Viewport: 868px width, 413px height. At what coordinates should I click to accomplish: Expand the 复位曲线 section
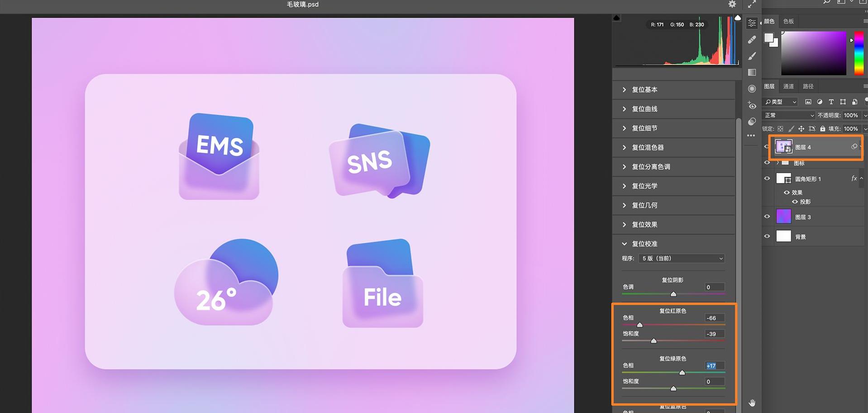tap(644, 109)
